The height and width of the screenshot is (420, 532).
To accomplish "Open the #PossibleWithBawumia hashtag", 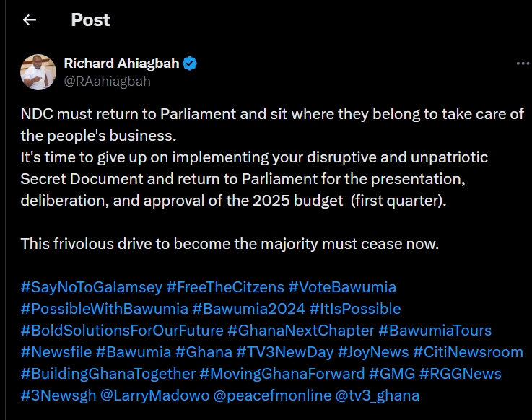I will coord(104,309).
